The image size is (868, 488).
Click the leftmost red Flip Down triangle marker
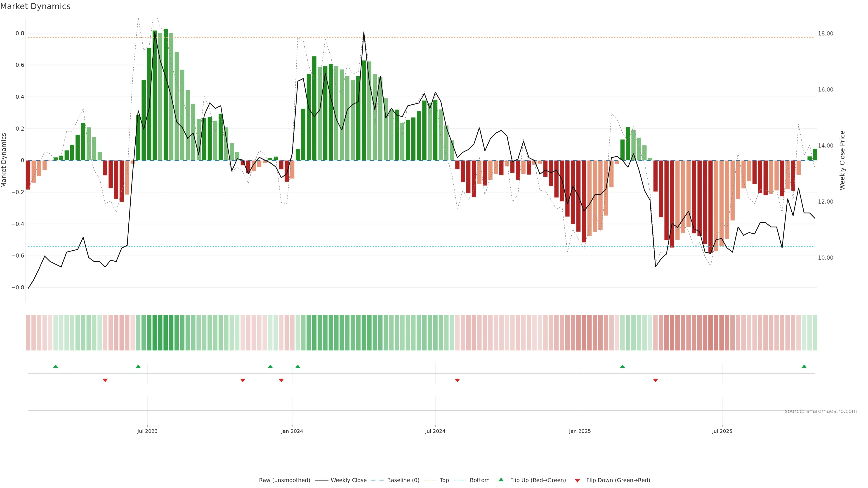coord(105,380)
